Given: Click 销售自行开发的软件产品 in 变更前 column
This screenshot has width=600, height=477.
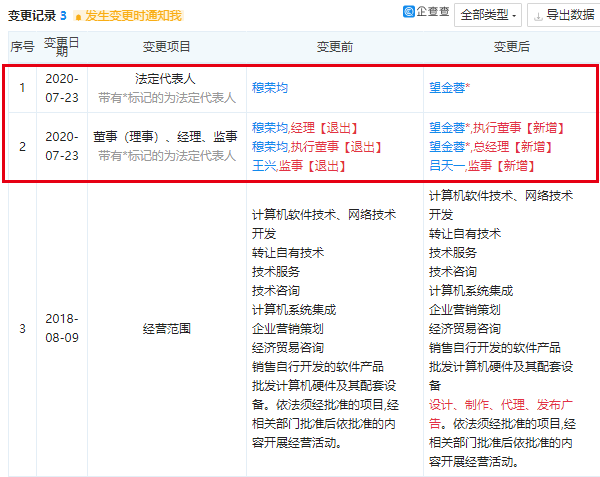Looking at the screenshot, I should 318,366.
